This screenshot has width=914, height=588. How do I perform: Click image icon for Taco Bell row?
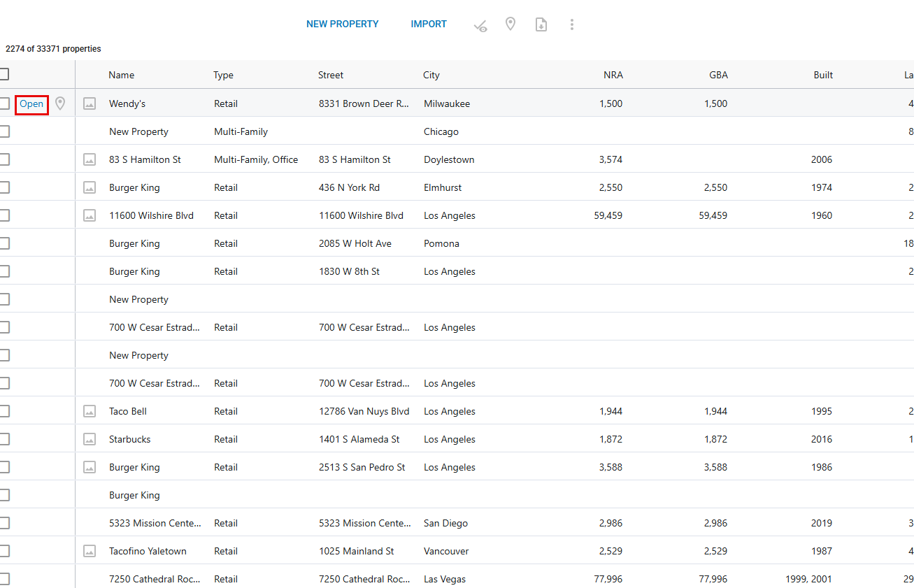(90, 411)
